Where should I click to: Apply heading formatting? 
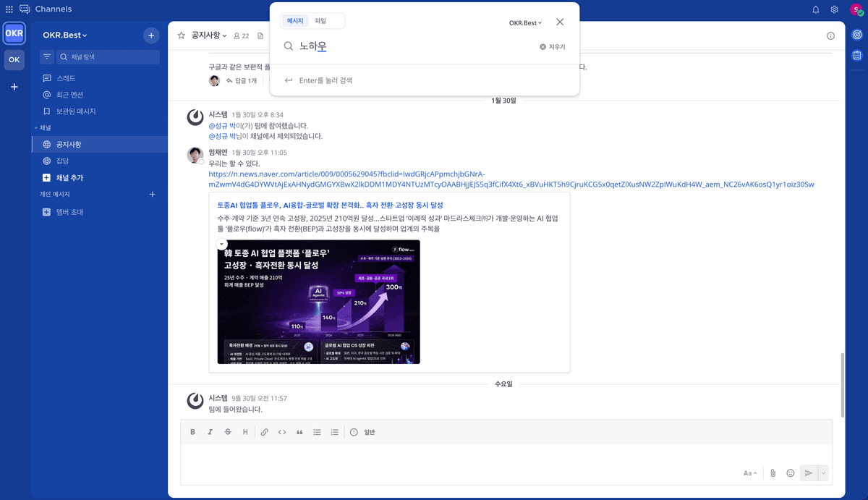click(245, 432)
